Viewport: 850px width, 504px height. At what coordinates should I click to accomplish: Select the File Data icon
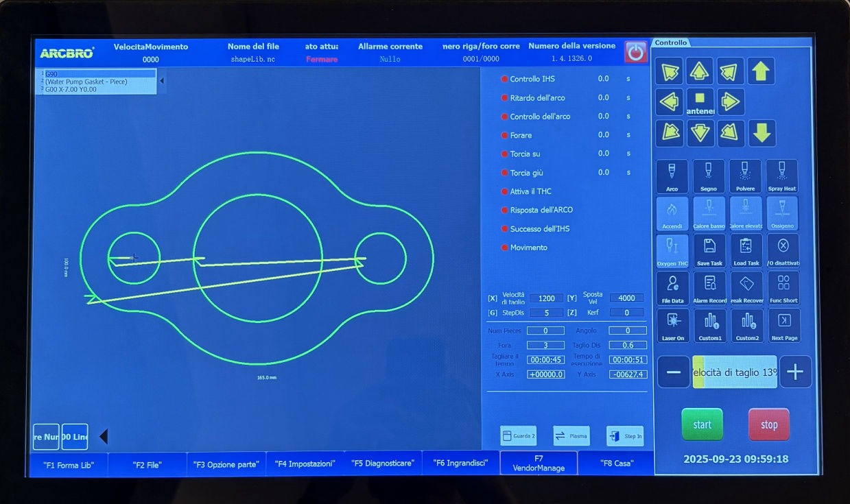[672, 287]
